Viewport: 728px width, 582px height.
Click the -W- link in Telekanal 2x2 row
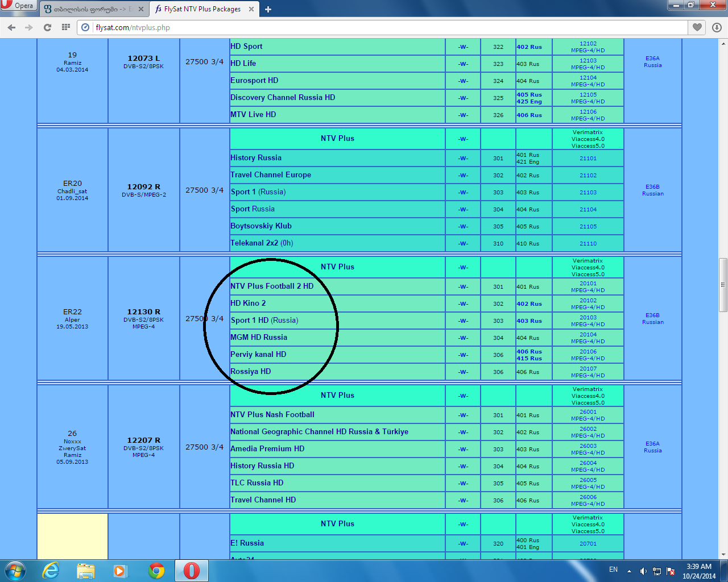click(x=463, y=244)
